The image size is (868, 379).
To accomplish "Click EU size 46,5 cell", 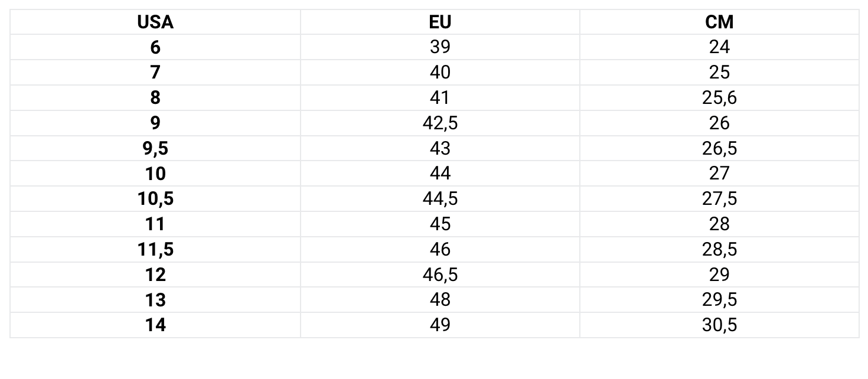I will tap(440, 275).
